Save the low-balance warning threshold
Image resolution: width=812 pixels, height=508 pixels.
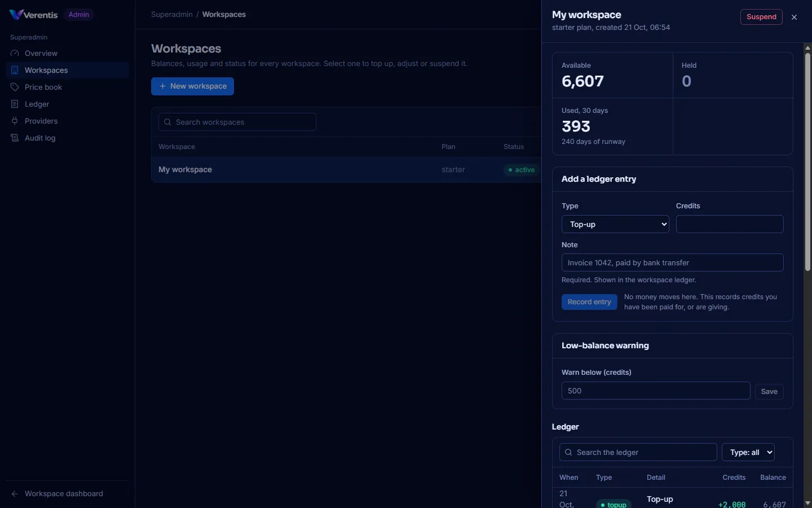point(769,391)
